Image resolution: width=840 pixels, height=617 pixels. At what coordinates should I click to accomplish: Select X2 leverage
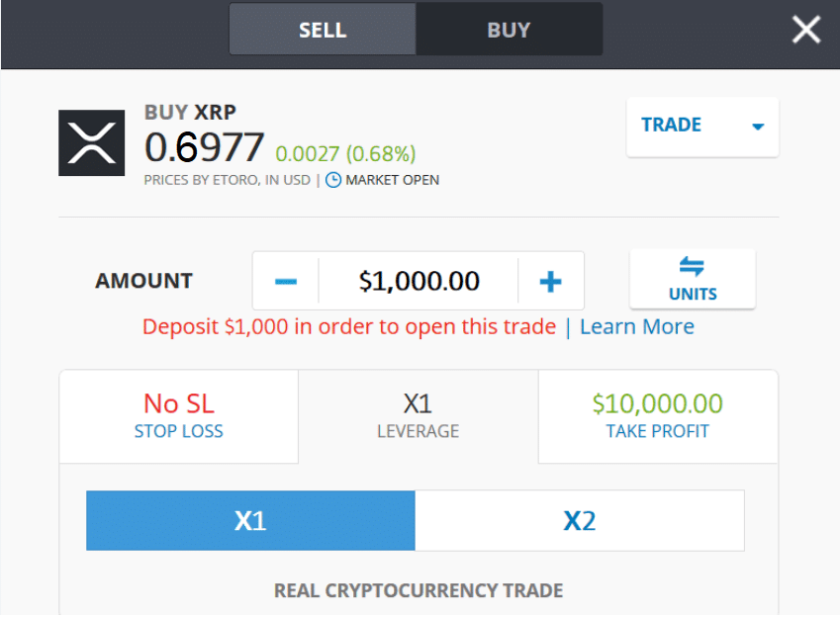tap(579, 520)
